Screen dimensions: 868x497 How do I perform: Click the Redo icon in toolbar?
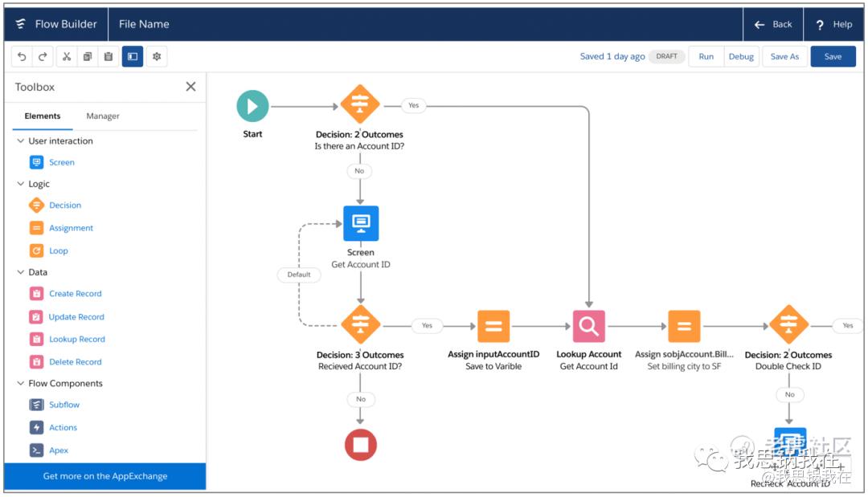pos(43,56)
